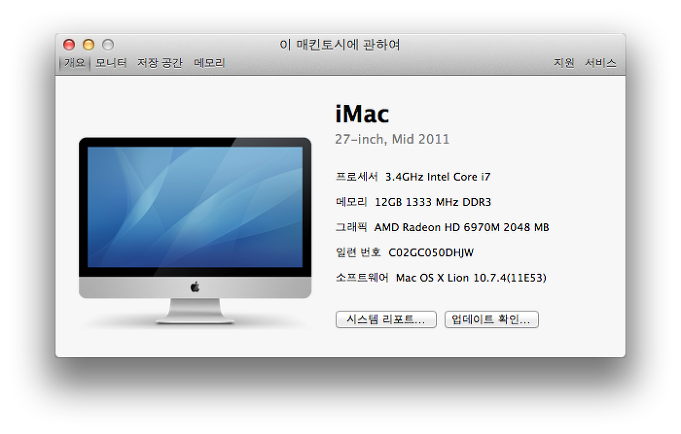Click the "Mac OS X Lion 10.7.4(11E53)" text
Screen dimensions: 681x434
click(x=471, y=278)
